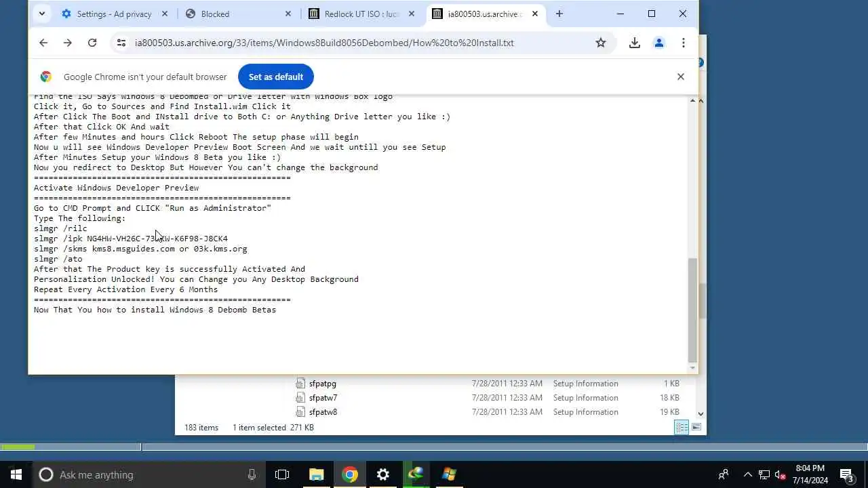Close the ia800503.us.archive tab

point(535,14)
